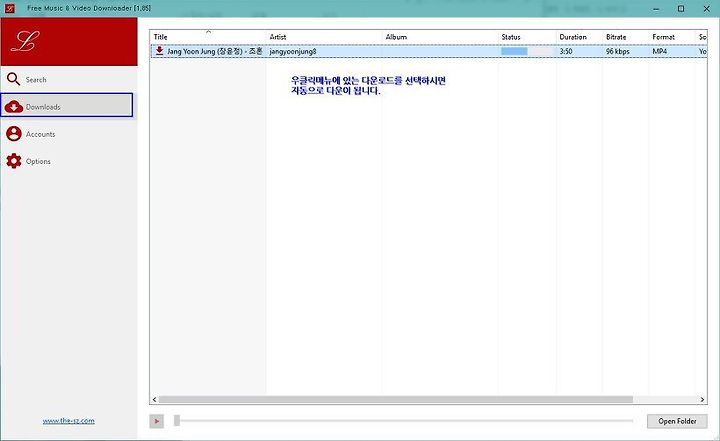Open the Search section magnifier icon

click(13, 79)
